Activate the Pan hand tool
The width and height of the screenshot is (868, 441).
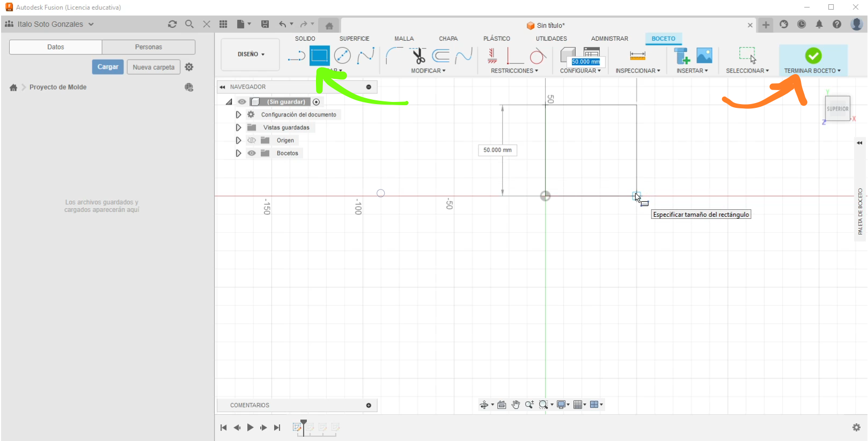(x=516, y=405)
